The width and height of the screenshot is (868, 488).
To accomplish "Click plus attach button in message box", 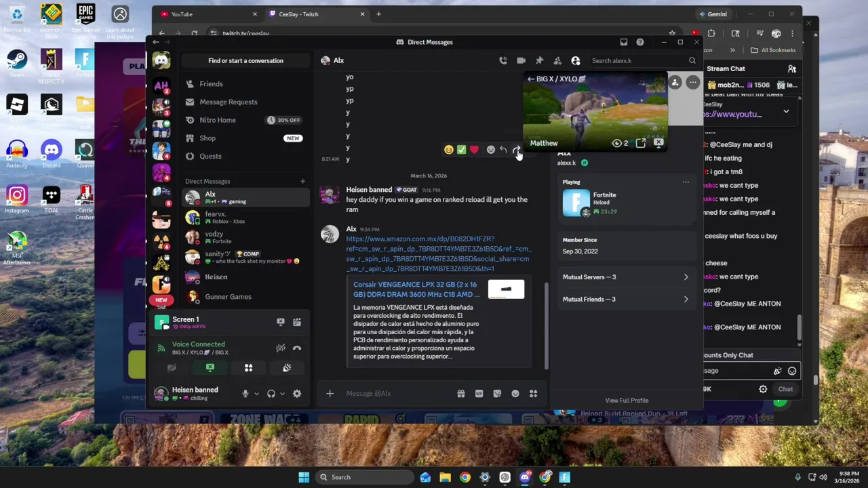I will tap(330, 393).
